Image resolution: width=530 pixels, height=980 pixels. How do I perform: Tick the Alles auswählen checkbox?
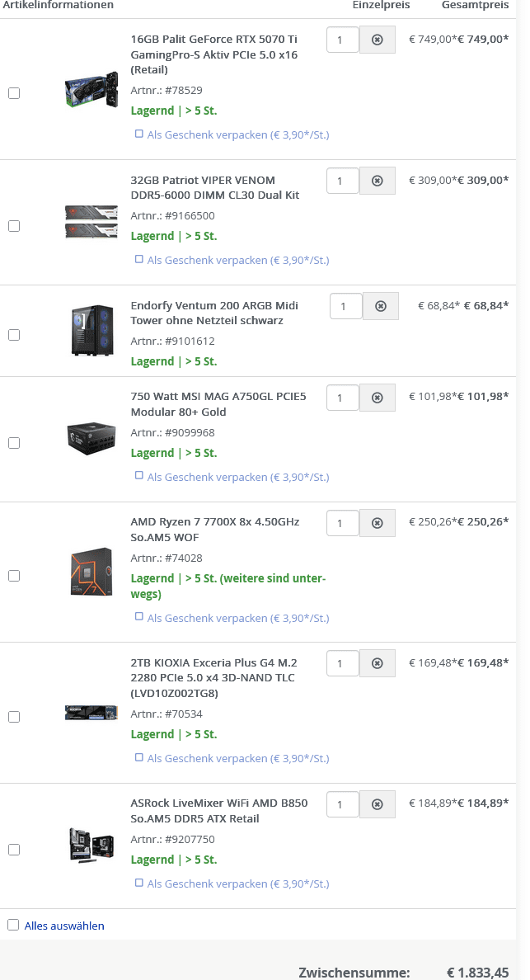[13, 925]
